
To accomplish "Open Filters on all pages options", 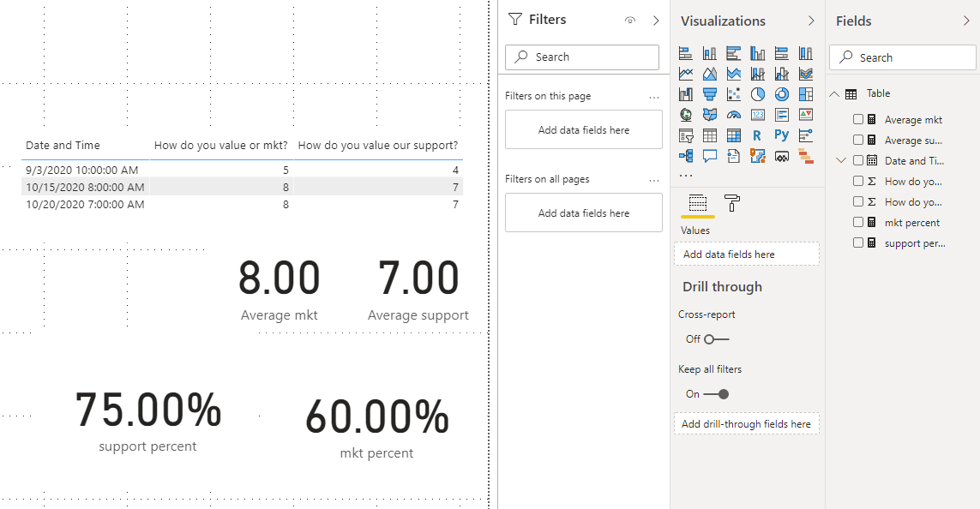I will 653,181.
